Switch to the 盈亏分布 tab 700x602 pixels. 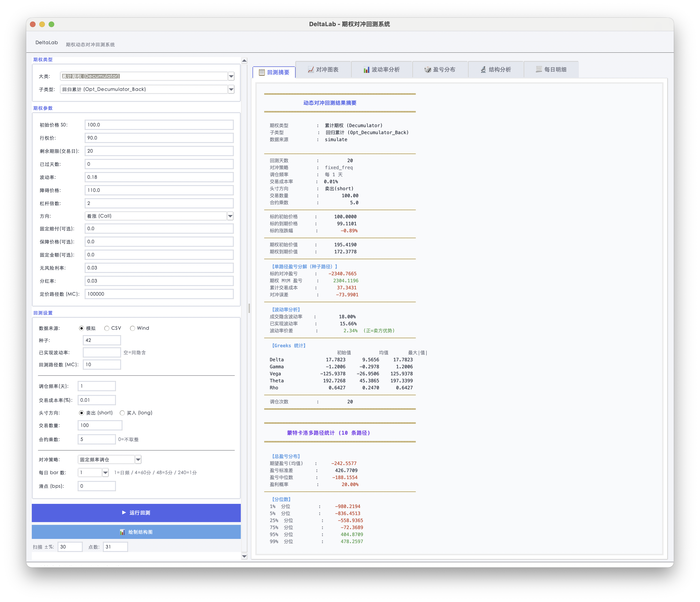(440, 70)
